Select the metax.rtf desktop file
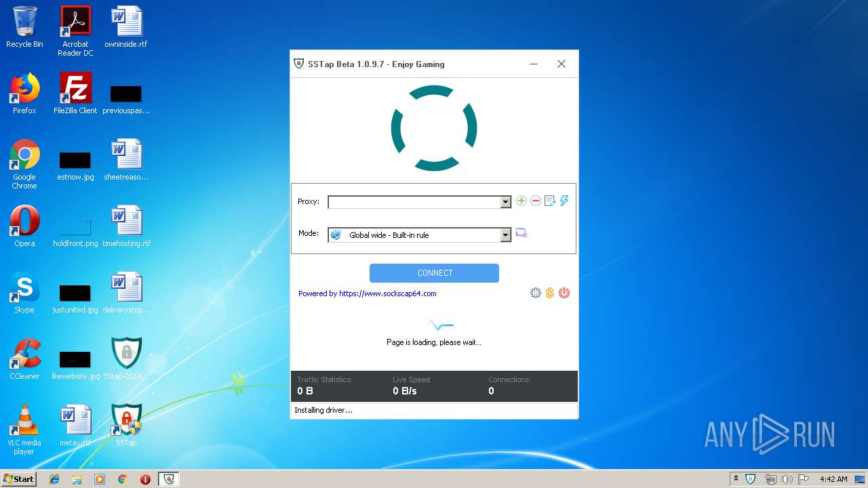 [x=75, y=426]
